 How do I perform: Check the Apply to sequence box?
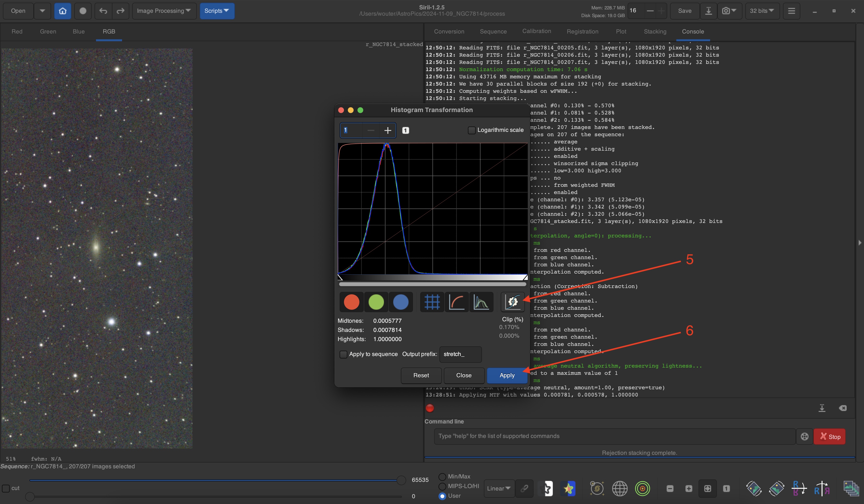coord(343,354)
